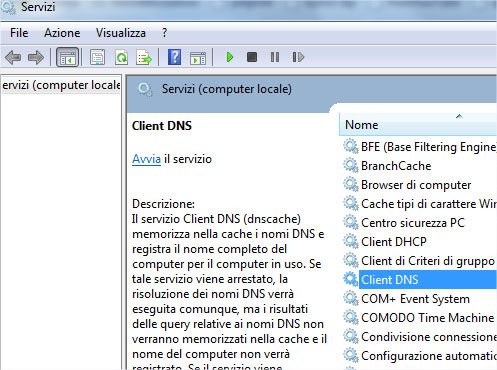Select Servizi (computer locale) in the left tree
This screenshot has width=497, height=370.
(x=61, y=85)
